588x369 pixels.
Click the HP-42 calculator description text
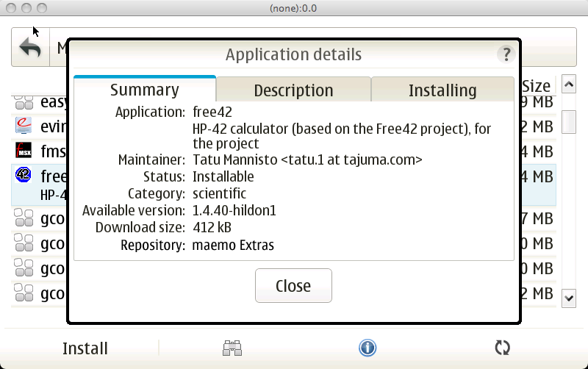click(x=342, y=136)
